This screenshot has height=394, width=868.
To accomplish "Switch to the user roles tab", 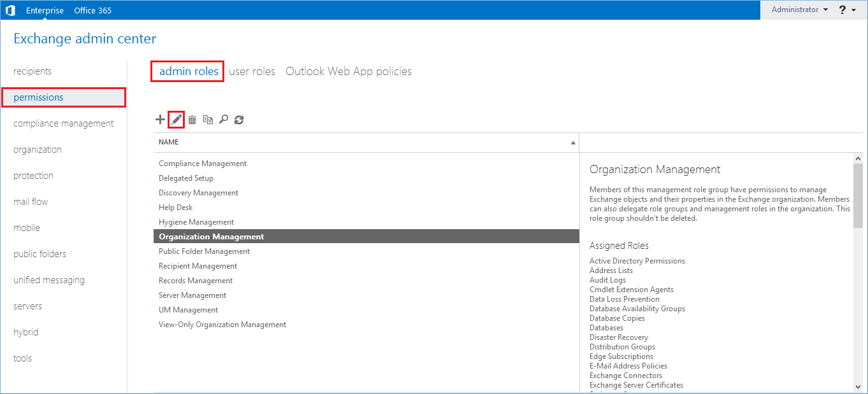I will tap(252, 71).
